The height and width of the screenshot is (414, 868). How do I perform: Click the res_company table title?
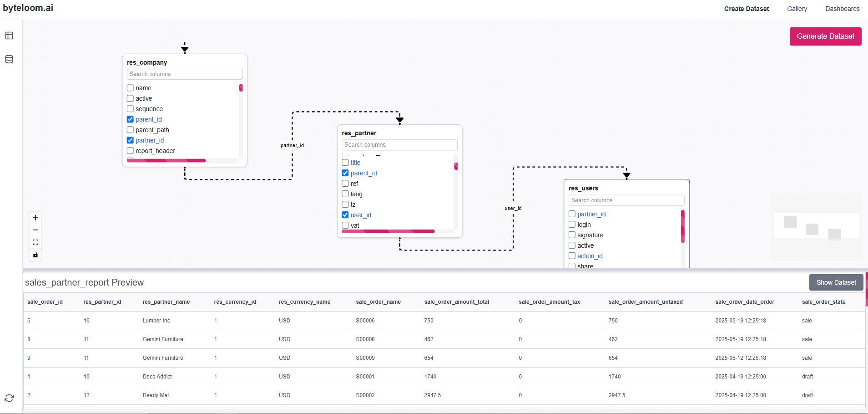(x=147, y=62)
